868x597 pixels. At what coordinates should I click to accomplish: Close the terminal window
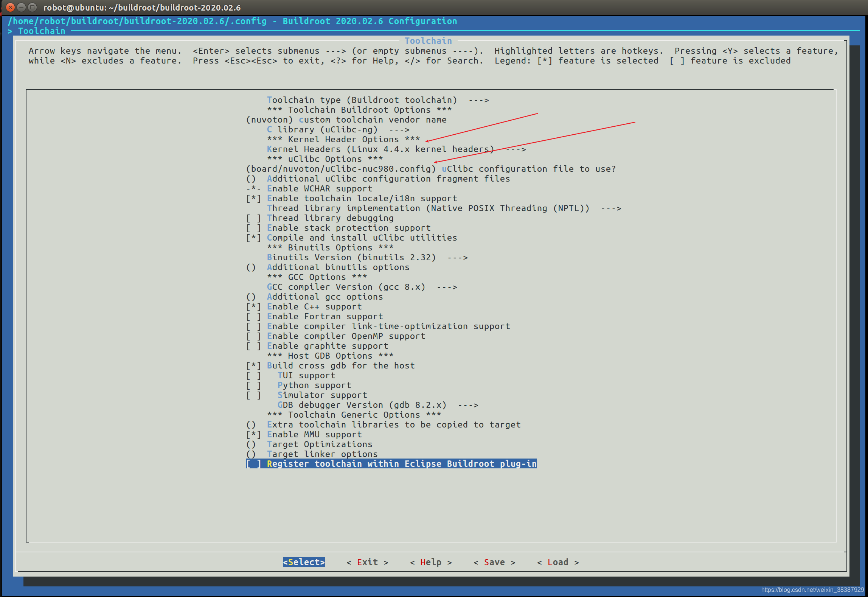(11, 7)
